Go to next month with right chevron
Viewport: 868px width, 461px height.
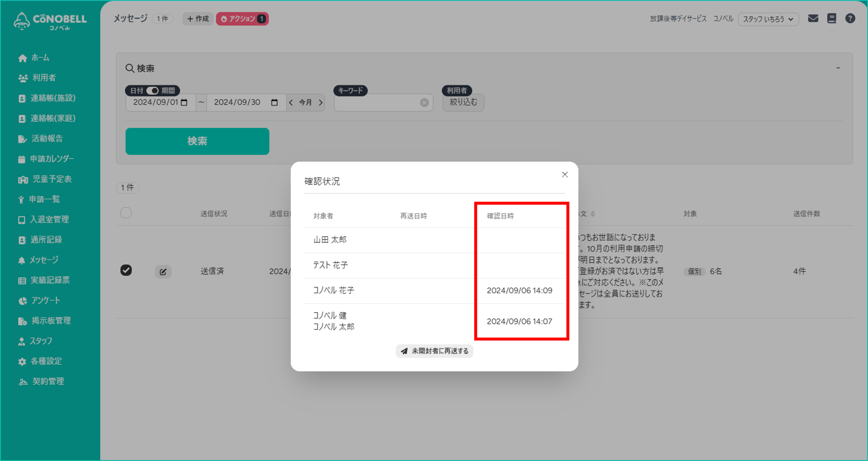(320, 102)
